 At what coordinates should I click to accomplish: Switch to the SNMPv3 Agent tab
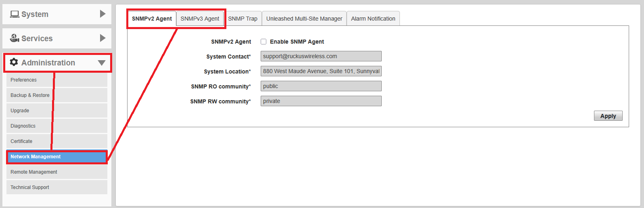[x=200, y=19]
